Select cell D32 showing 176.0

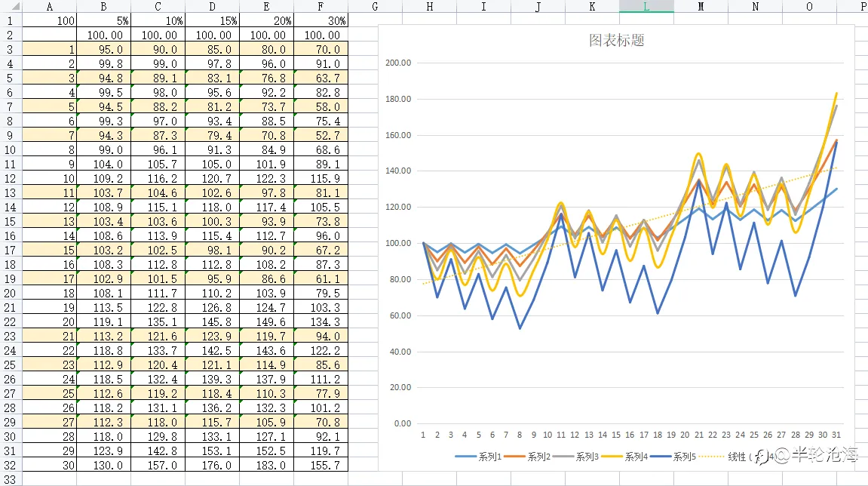[x=212, y=466]
